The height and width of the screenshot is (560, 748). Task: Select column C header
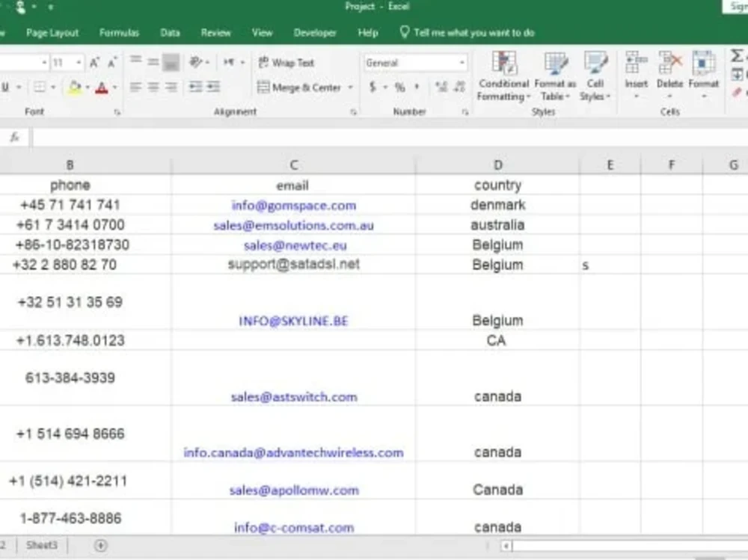[x=293, y=165]
